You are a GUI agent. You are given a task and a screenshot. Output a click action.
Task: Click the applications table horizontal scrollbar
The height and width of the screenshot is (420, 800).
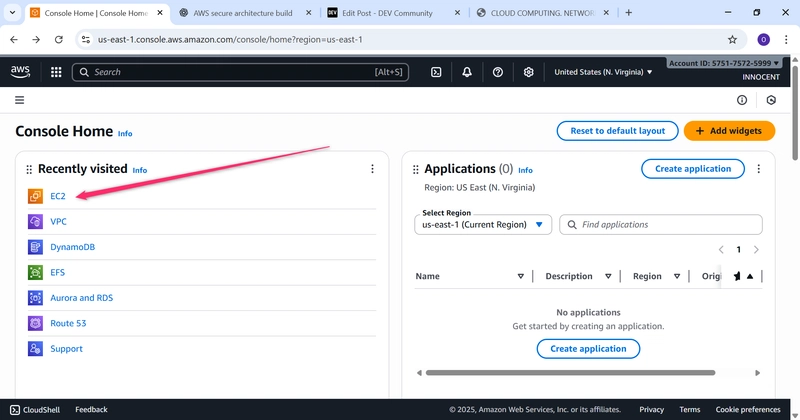coord(570,373)
